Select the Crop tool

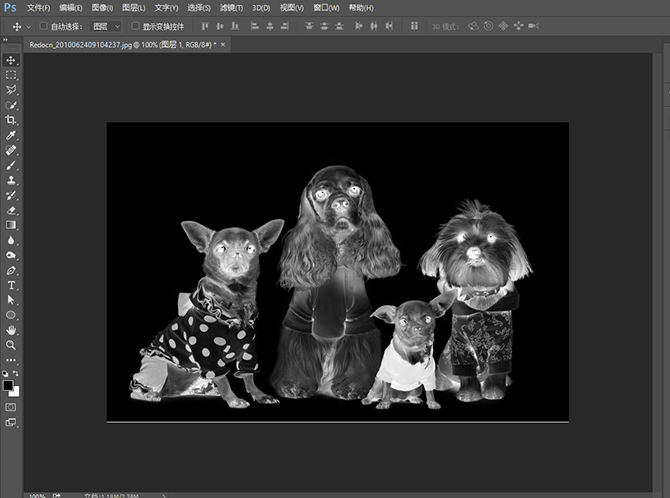pyautogui.click(x=11, y=120)
